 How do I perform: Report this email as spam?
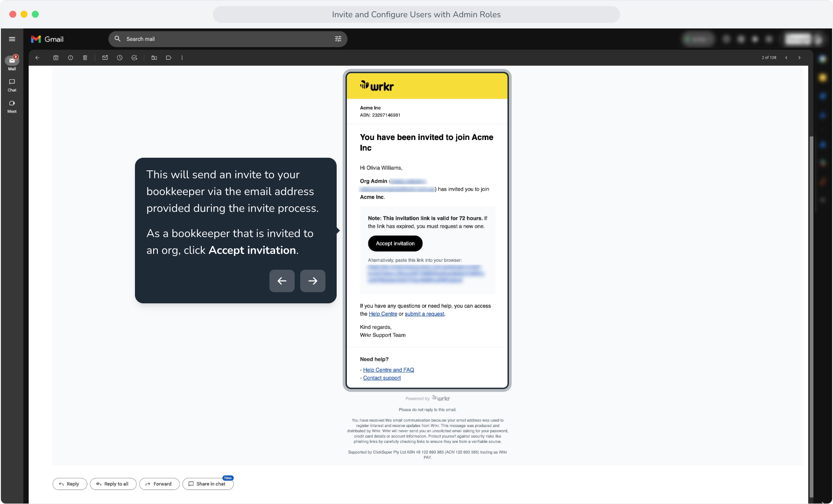coord(71,58)
